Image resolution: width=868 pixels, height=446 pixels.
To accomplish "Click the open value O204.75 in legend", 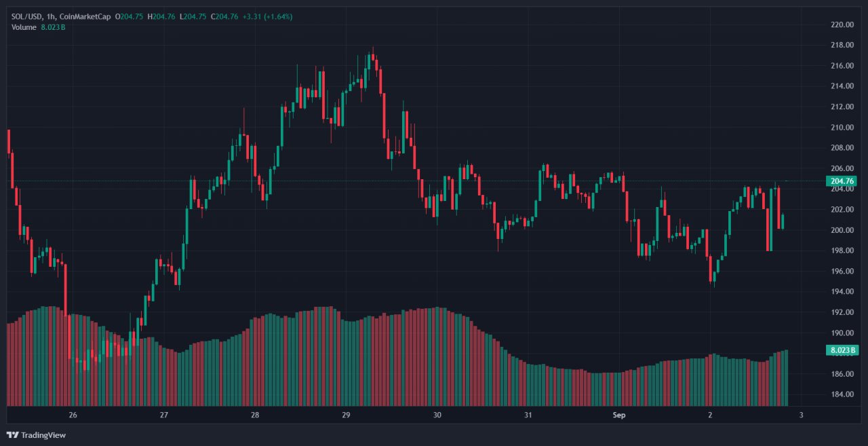I will pyautogui.click(x=129, y=16).
